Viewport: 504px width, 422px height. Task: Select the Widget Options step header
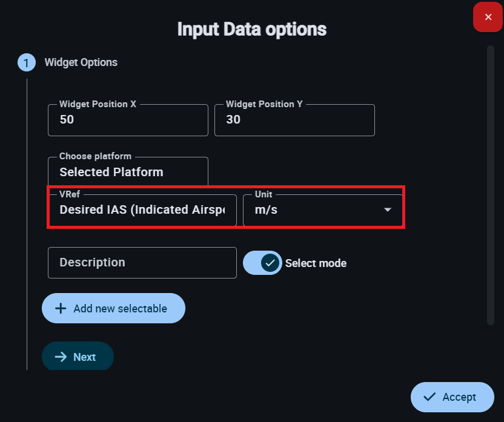click(81, 62)
